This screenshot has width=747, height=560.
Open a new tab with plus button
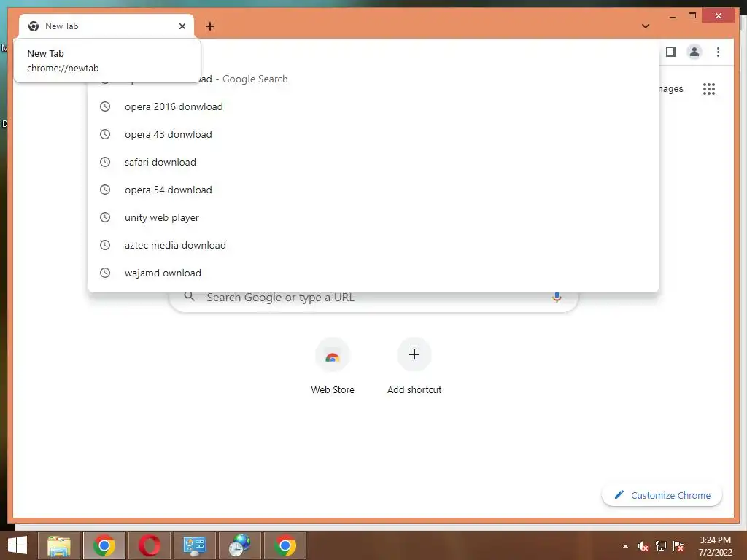(210, 26)
